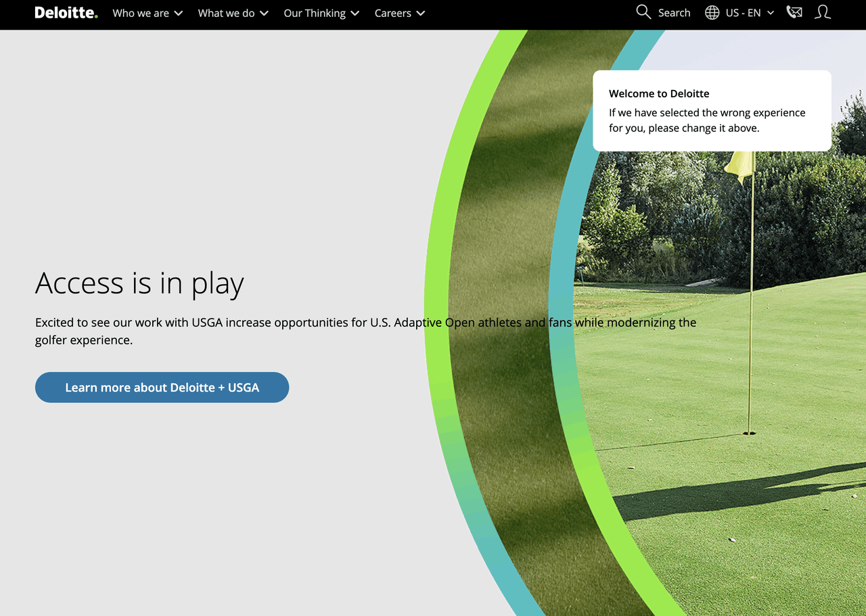Click the user profile icon
The image size is (866, 616).
click(823, 12)
